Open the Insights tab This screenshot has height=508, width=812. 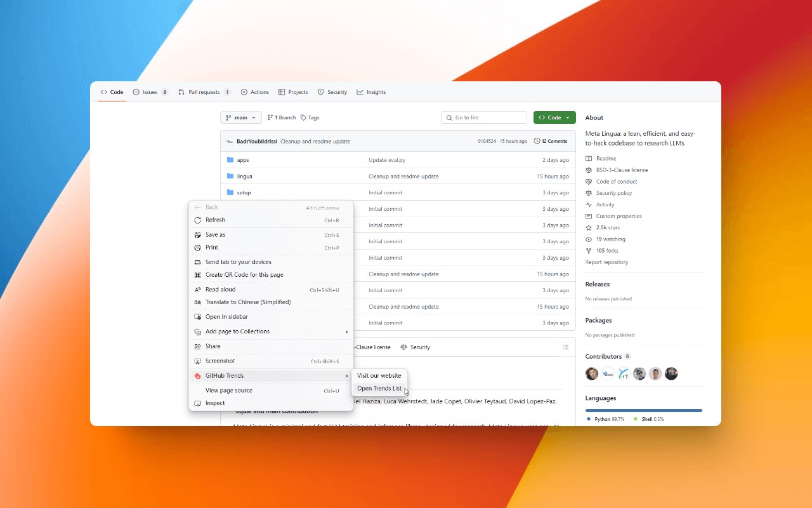pos(371,92)
